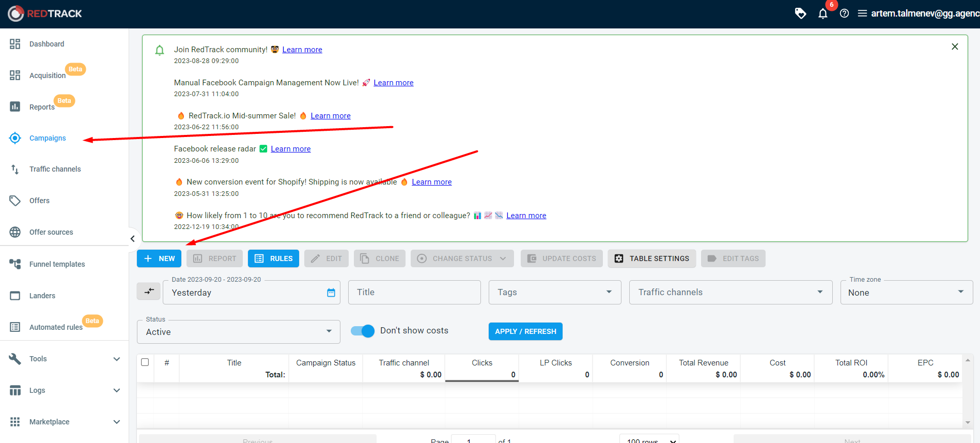Click the green bell in announcements
The image size is (980, 443).
160,50
